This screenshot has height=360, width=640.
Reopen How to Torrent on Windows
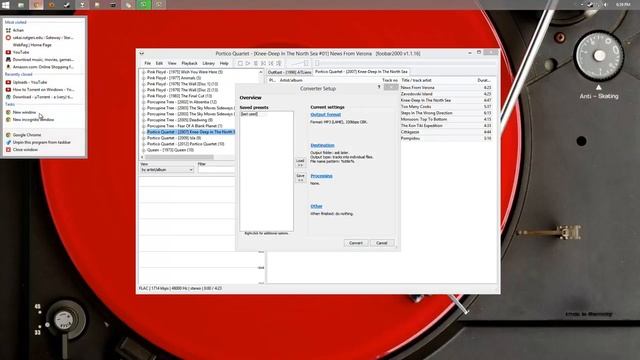click(43, 89)
